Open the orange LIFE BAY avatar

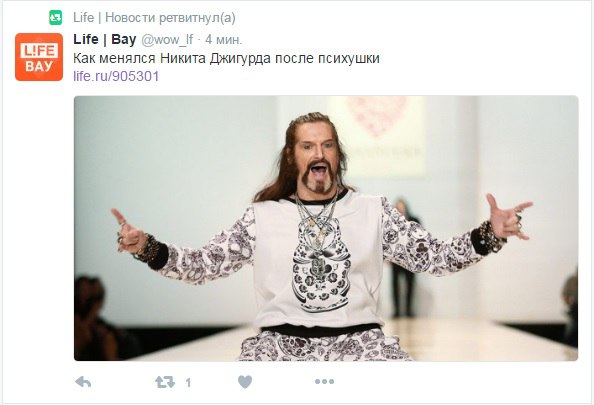pyautogui.click(x=39, y=57)
